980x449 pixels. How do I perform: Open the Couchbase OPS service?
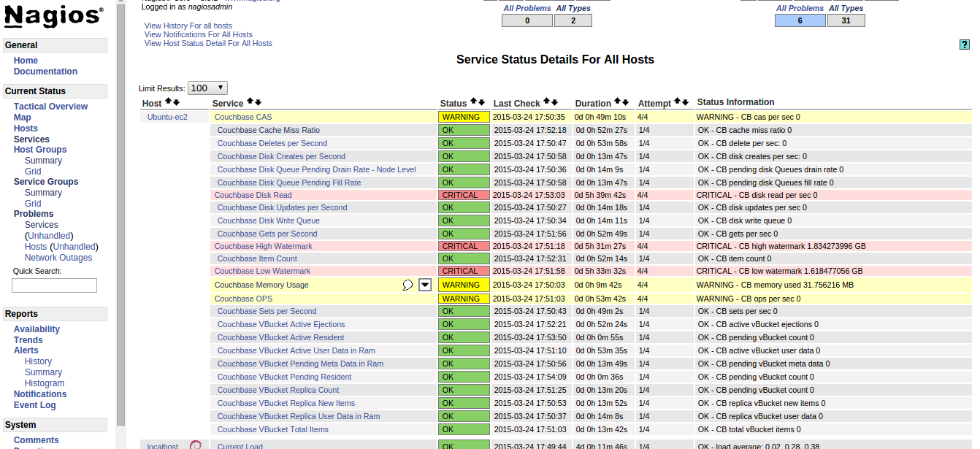pyautogui.click(x=243, y=299)
